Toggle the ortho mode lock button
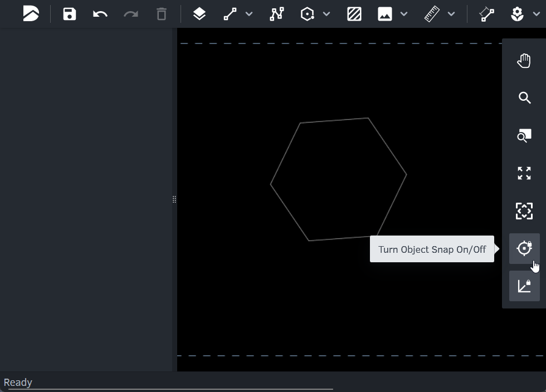 [524, 286]
